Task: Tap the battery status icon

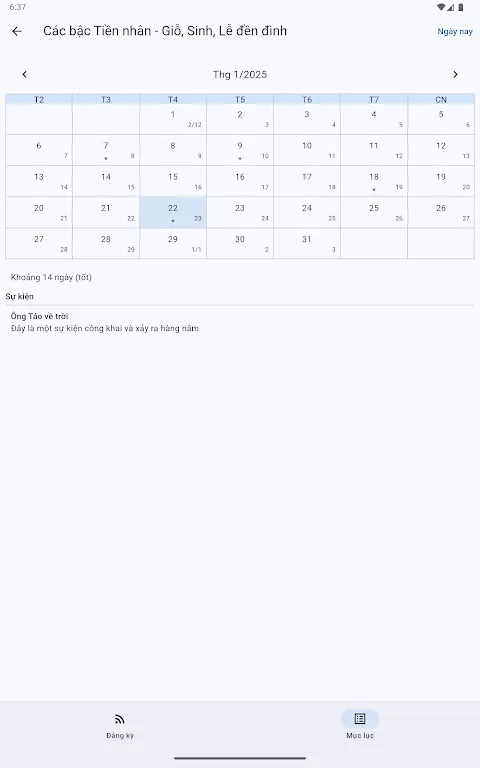Action: click(x=461, y=7)
